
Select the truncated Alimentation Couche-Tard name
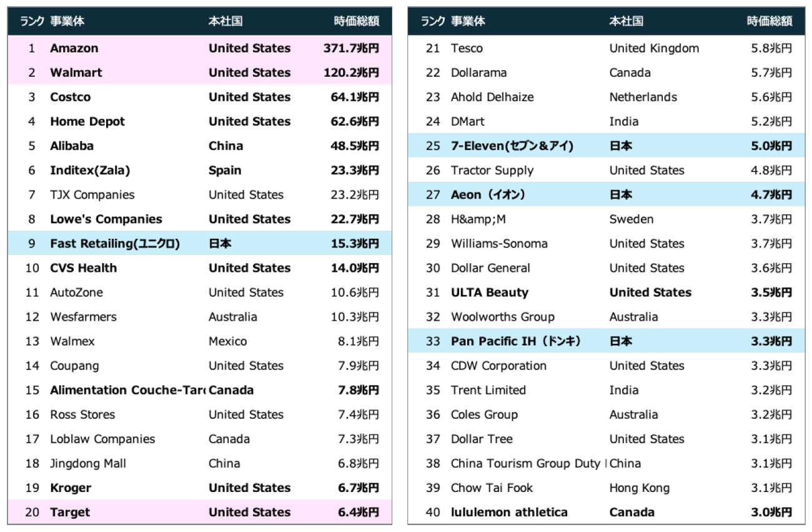pos(127,390)
